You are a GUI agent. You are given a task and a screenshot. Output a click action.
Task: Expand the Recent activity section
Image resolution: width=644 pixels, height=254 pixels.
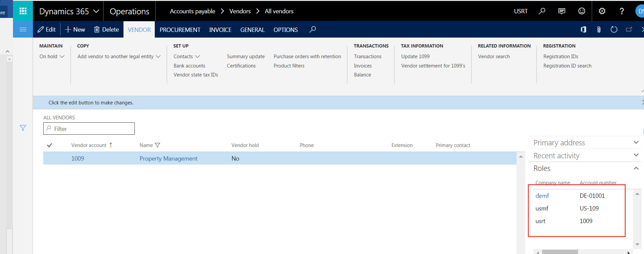pyautogui.click(x=585, y=156)
